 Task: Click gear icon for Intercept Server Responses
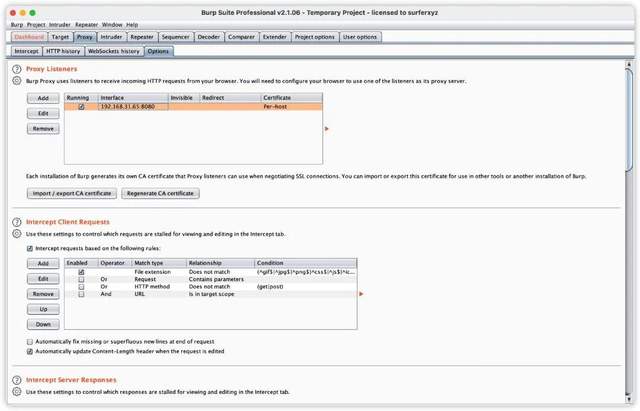(x=17, y=392)
